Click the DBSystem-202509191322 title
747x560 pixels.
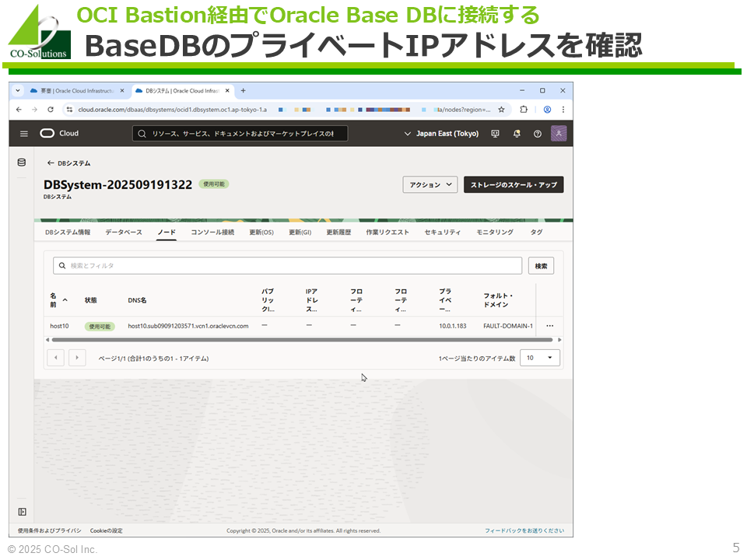click(117, 184)
